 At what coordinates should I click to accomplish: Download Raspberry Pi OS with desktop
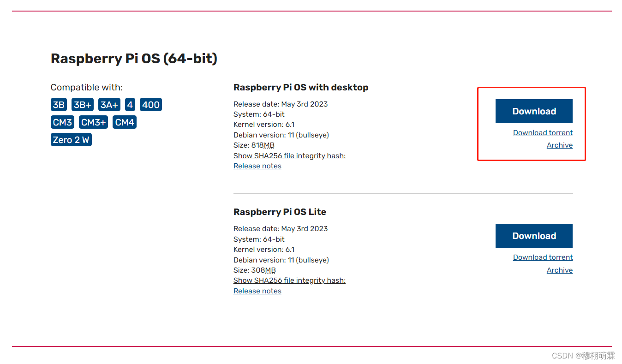tap(534, 111)
